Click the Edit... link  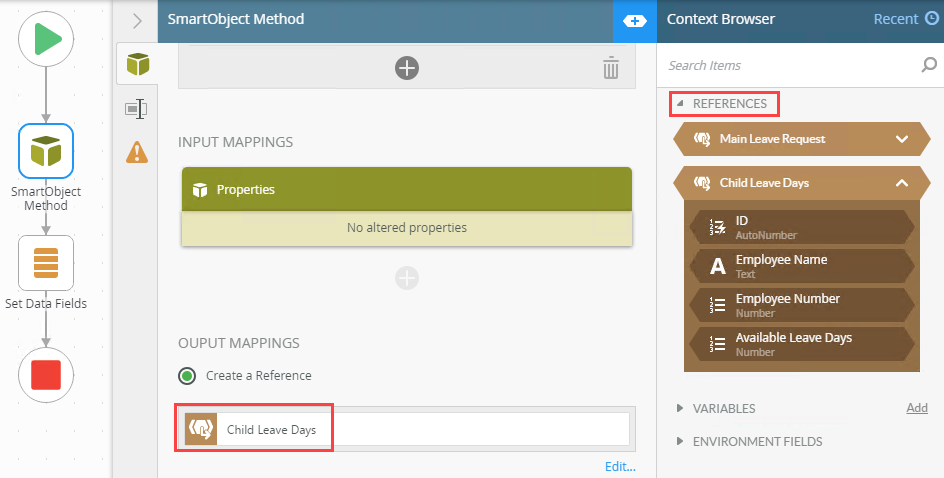[x=620, y=467]
